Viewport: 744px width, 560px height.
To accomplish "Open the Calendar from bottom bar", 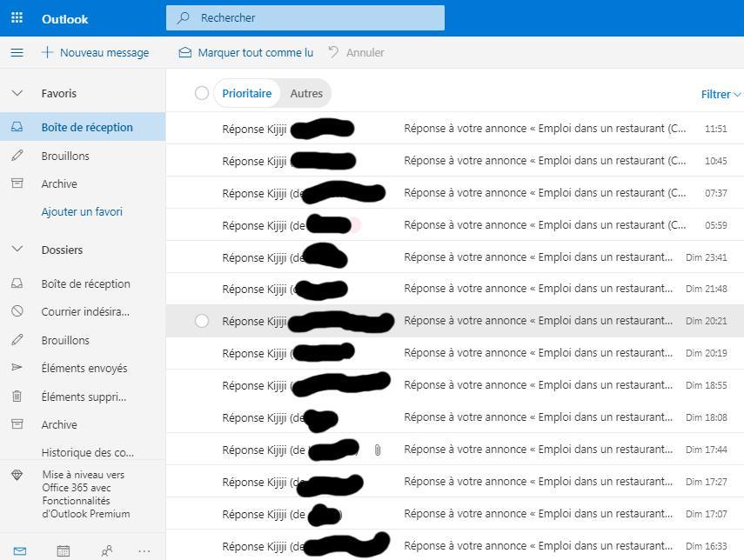I will [x=64, y=551].
